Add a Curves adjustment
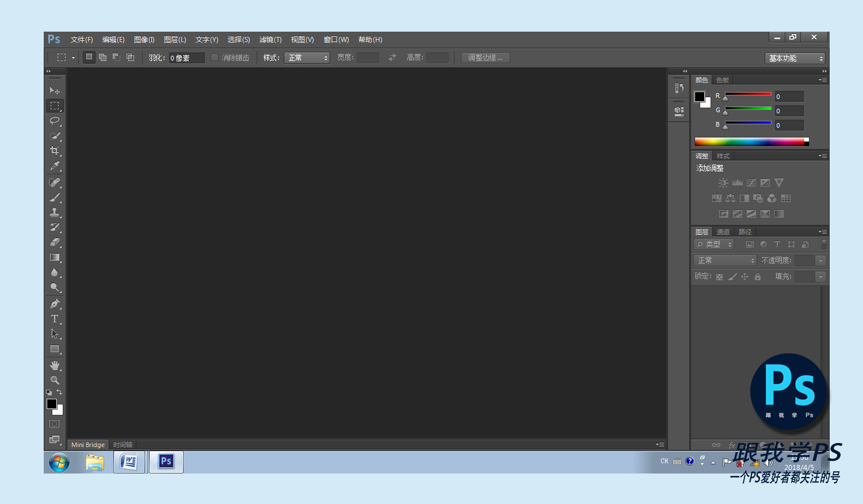Screen dimensions: 863x504 click(x=751, y=183)
